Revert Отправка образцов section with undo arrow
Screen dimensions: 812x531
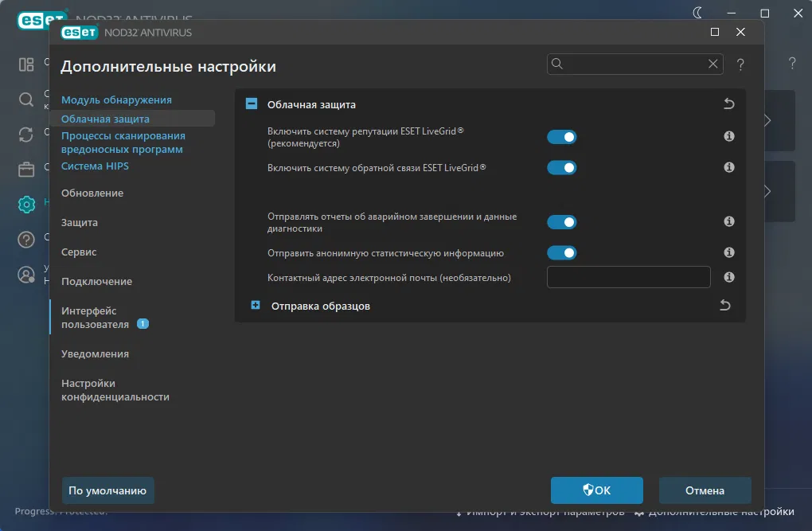(x=725, y=306)
